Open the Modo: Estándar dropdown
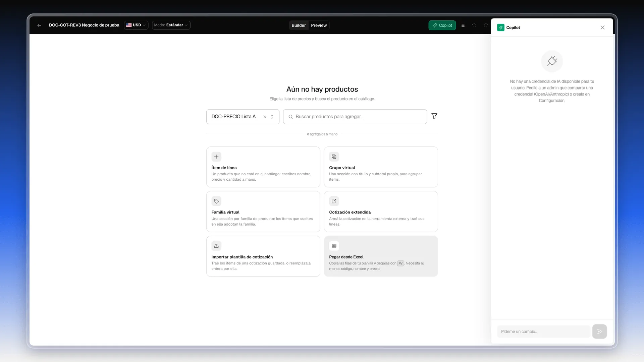This screenshot has width=644, height=362. [171, 25]
